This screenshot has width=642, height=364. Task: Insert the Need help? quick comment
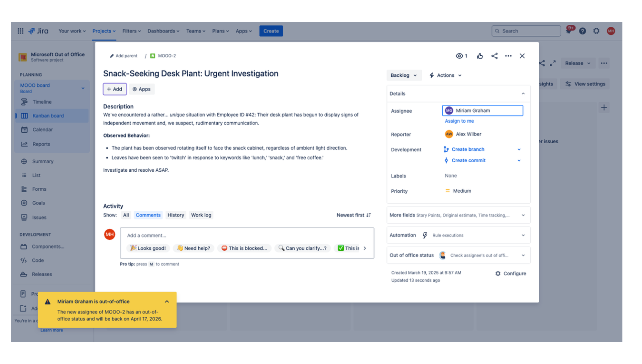[x=194, y=248]
